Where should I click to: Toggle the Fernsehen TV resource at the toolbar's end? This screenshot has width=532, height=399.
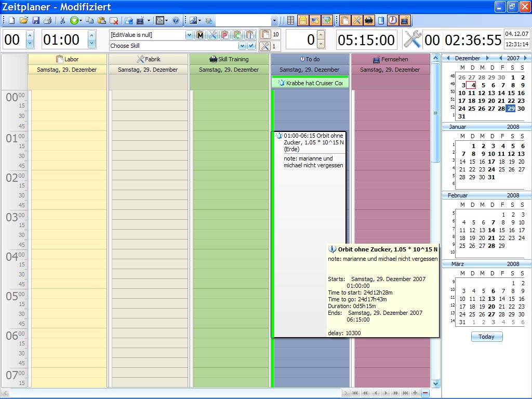(404, 20)
